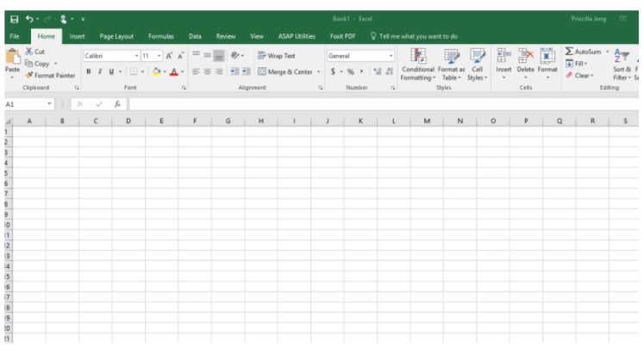Switch to the ASAP Utilities tab

coord(297,36)
